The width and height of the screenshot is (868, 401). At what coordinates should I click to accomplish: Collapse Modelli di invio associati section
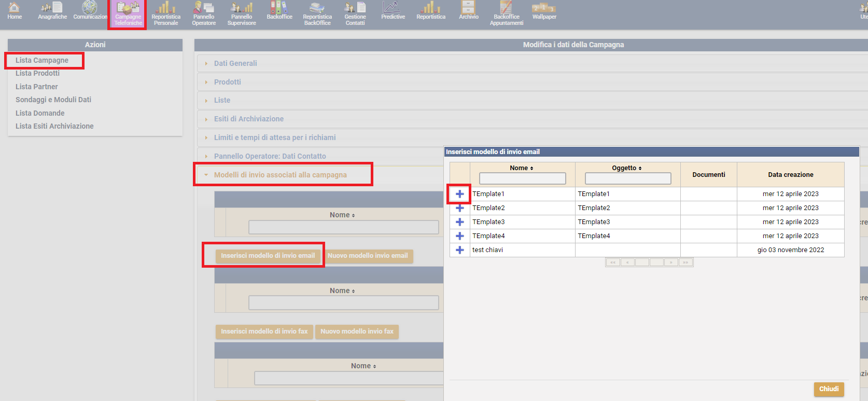tap(280, 175)
